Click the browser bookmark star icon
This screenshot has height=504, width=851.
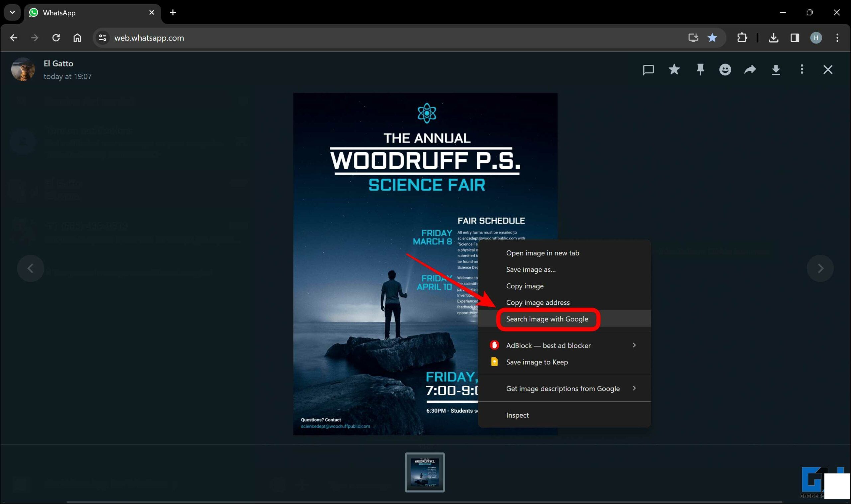pyautogui.click(x=712, y=38)
